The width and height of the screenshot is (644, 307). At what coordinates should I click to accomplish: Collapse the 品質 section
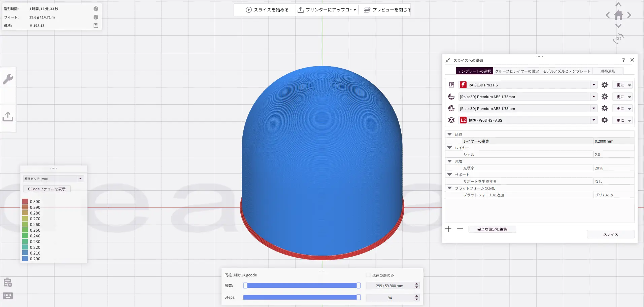[x=449, y=134]
